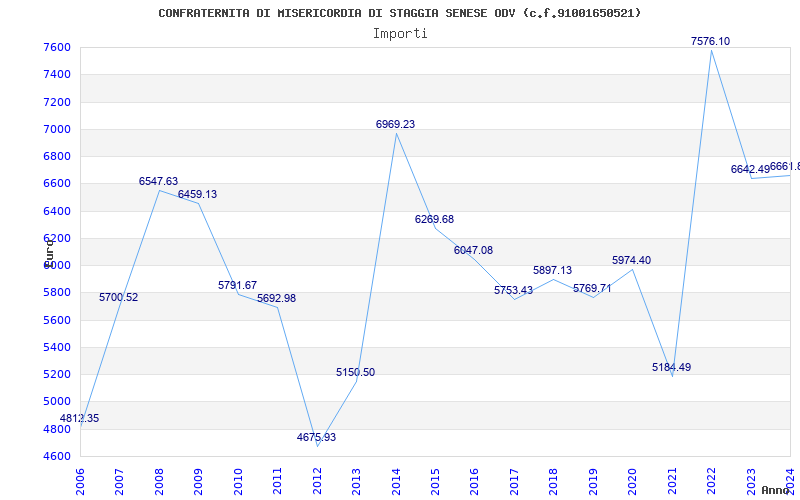Select the 5692.98 data label
This screenshot has width=800, height=500.
(277, 298)
